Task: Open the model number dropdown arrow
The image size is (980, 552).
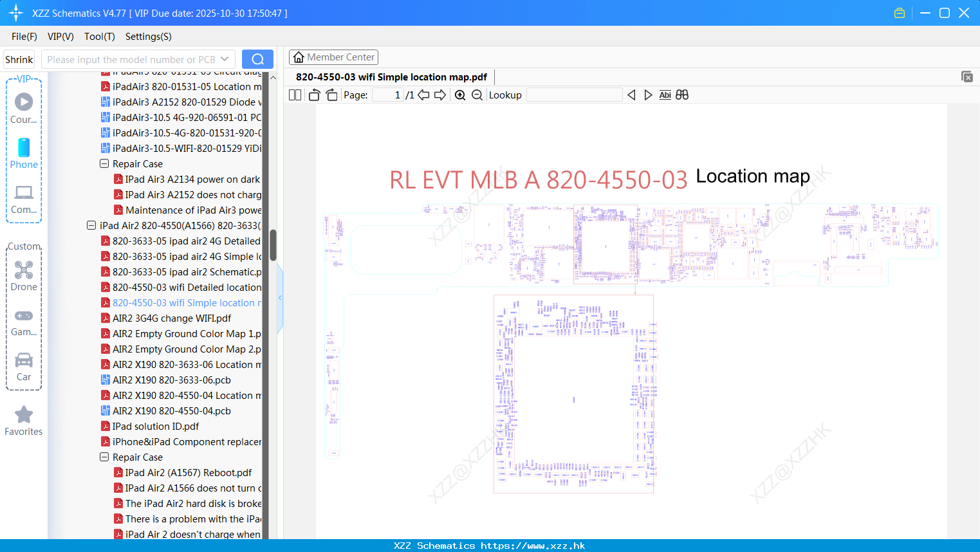Action: (x=225, y=59)
